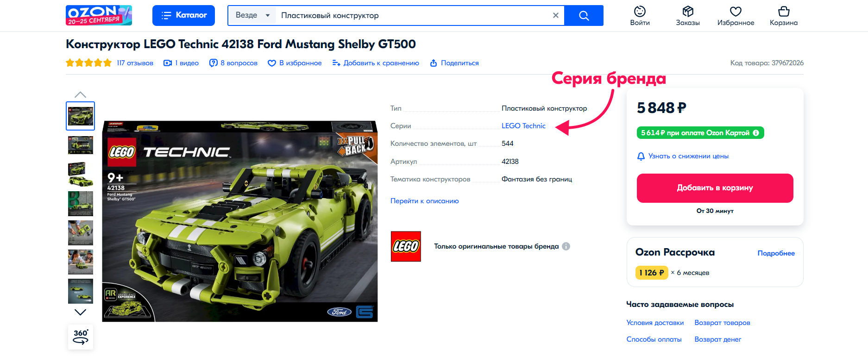Click the magnifier search button
Image resolution: width=868 pixels, height=356 pixels.
[x=584, y=16]
